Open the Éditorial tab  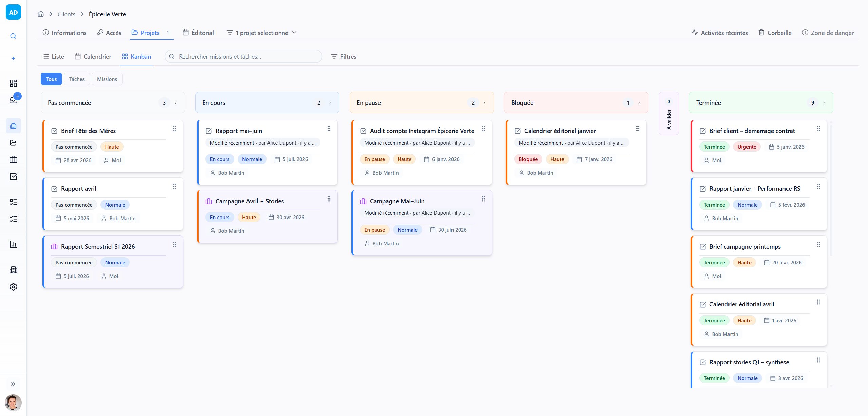pyautogui.click(x=198, y=33)
